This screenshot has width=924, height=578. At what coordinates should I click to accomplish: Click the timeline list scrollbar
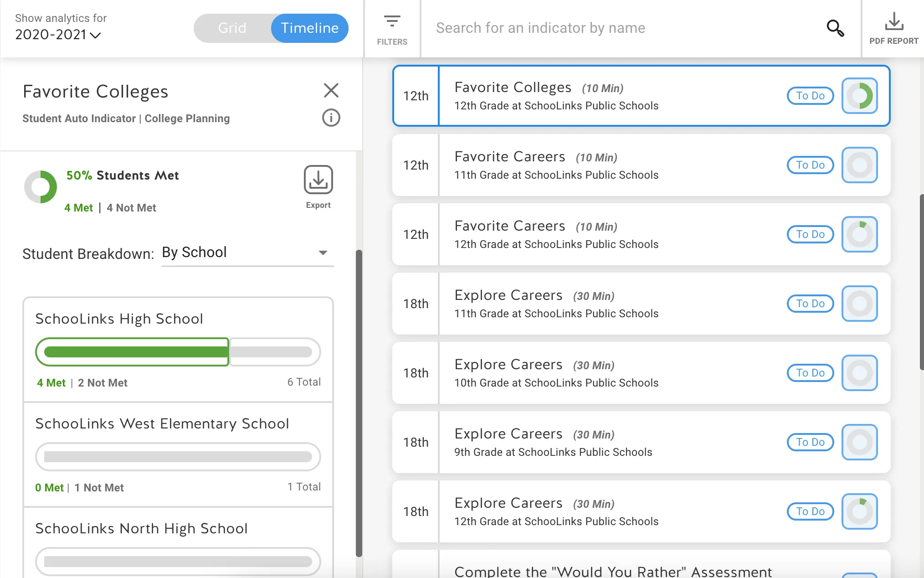(x=921, y=282)
